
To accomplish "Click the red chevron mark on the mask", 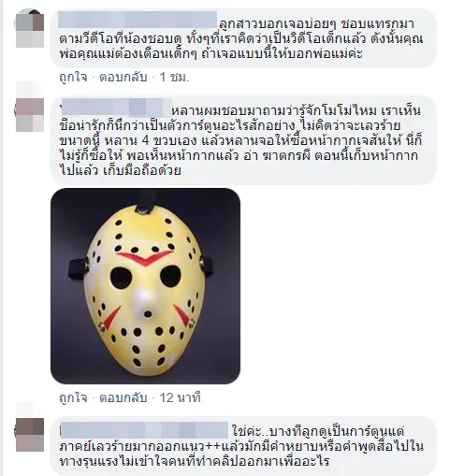I will point(144,258).
